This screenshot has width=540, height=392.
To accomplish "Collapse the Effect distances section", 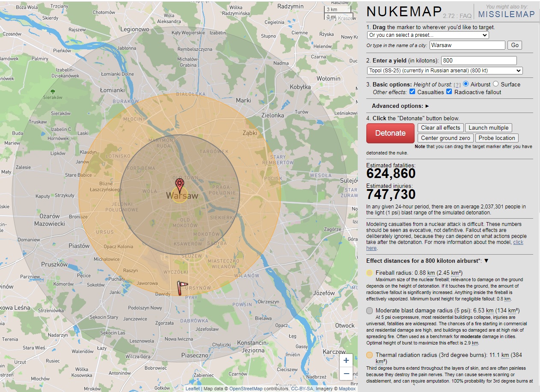I will point(486,261).
